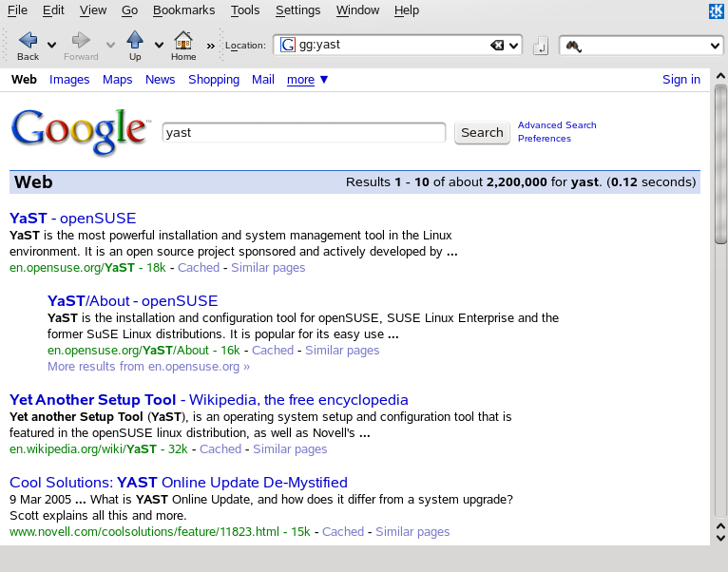Viewport: 728px width, 572px height.
Task: Click the Web tab label
Action: pos(24,80)
